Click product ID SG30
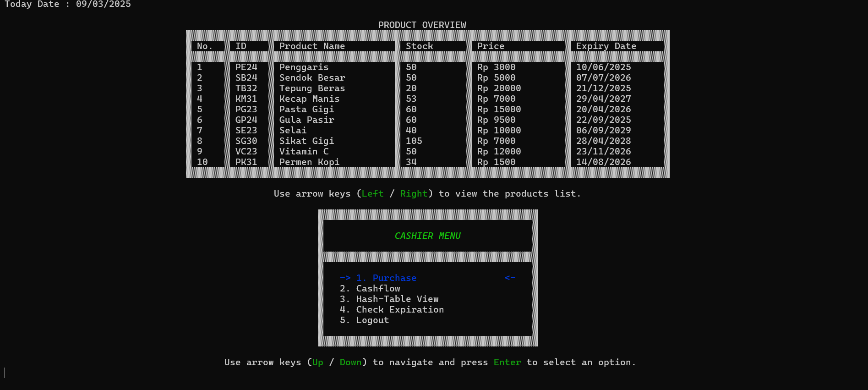Viewport: 868px width, 390px height. (x=246, y=141)
